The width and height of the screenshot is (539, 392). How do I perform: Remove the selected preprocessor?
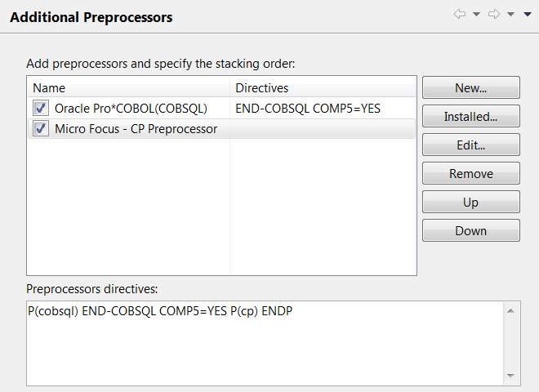pyautogui.click(x=470, y=174)
